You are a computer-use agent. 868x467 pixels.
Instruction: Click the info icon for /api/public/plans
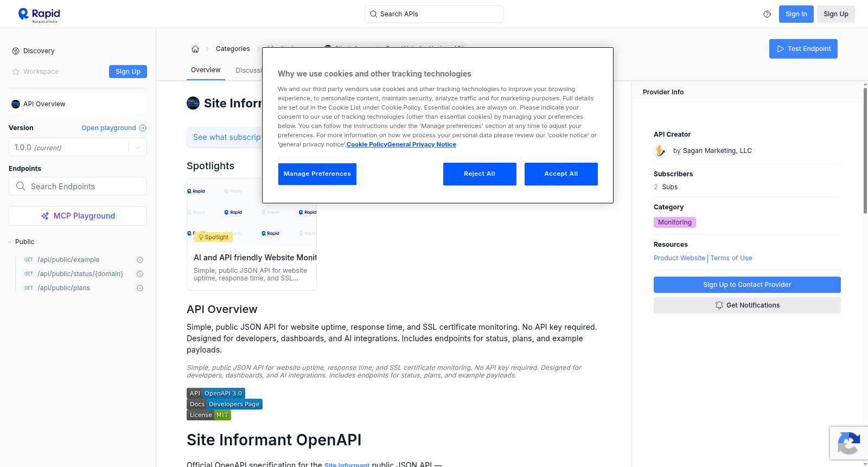[140, 288]
